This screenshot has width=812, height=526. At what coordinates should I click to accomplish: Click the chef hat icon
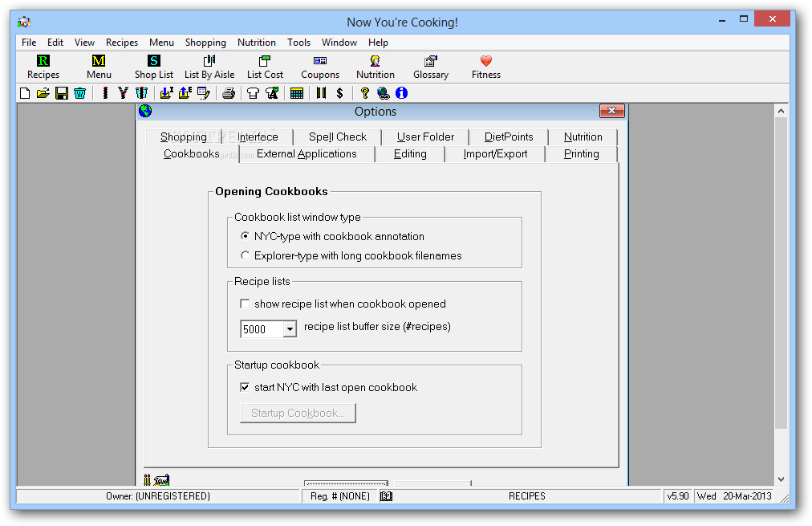253,93
